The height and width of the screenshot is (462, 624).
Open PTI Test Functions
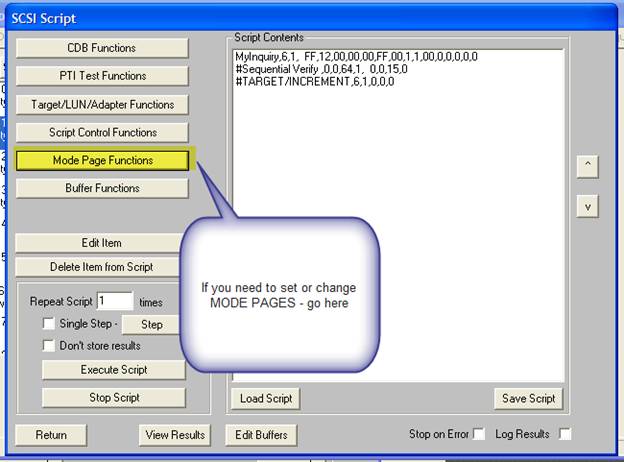102,76
